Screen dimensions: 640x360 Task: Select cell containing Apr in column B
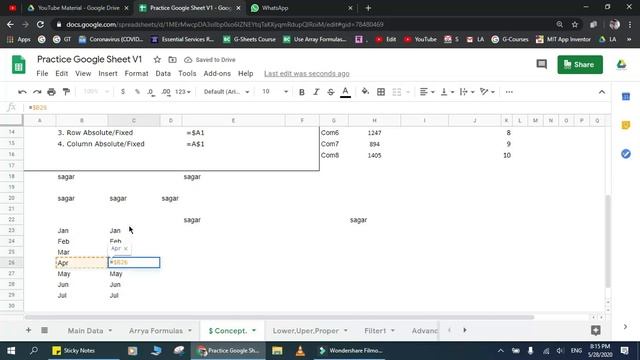click(82, 263)
